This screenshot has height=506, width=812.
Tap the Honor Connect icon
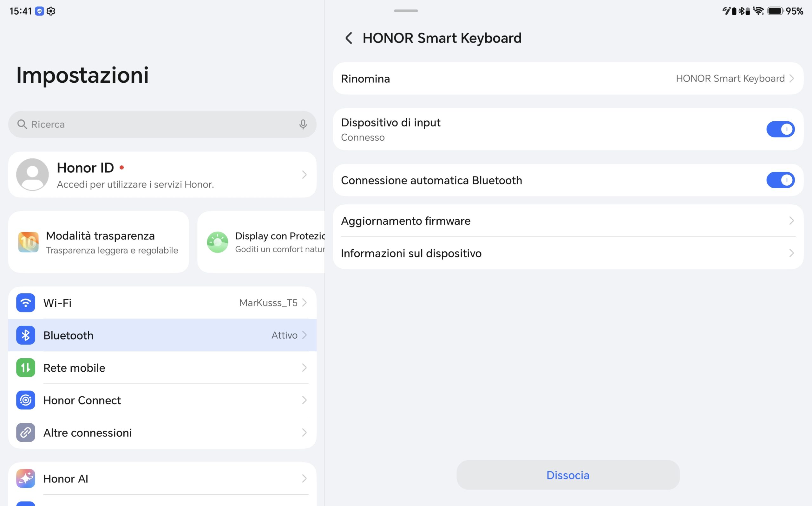point(26,400)
